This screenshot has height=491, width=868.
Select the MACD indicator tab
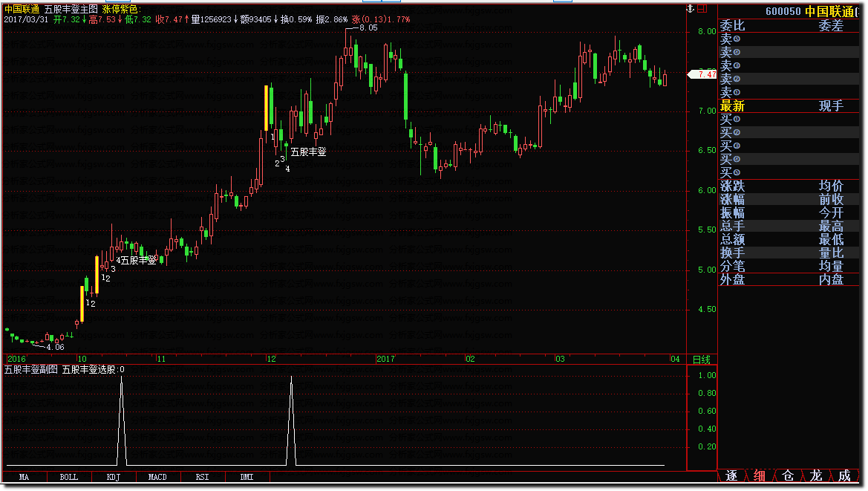(157, 477)
